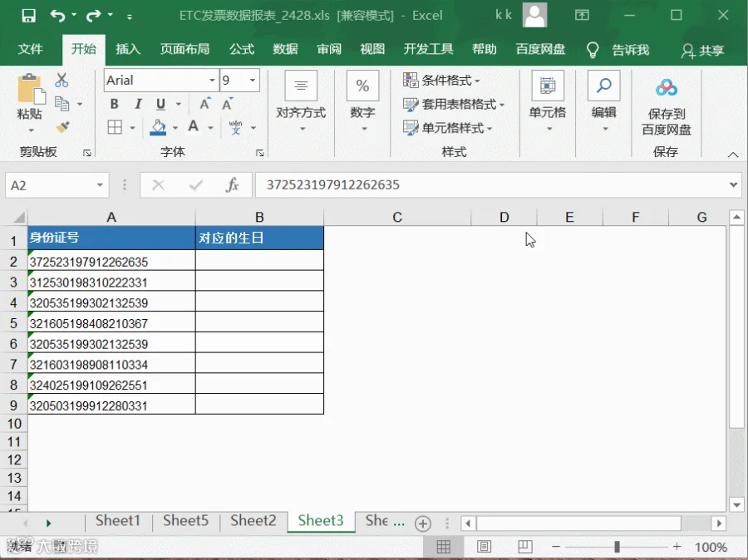
Task: Select cell B2 under 对应的生日
Action: 259,260
